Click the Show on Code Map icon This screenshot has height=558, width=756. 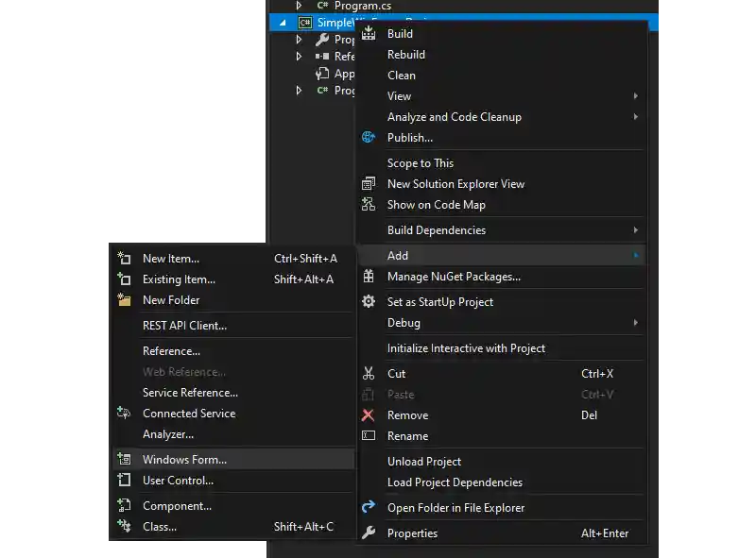[369, 205]
